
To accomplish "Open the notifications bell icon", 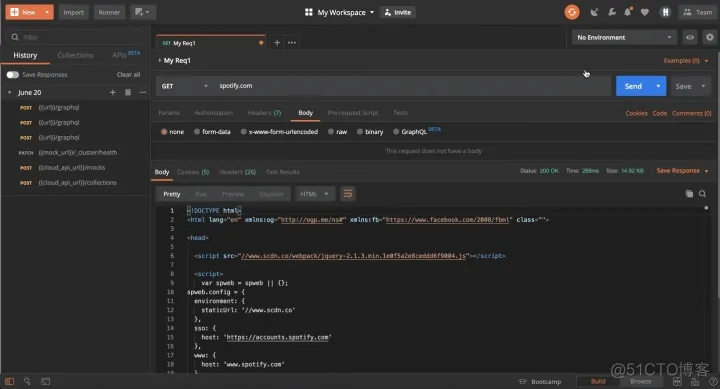I will pos(628,12).
